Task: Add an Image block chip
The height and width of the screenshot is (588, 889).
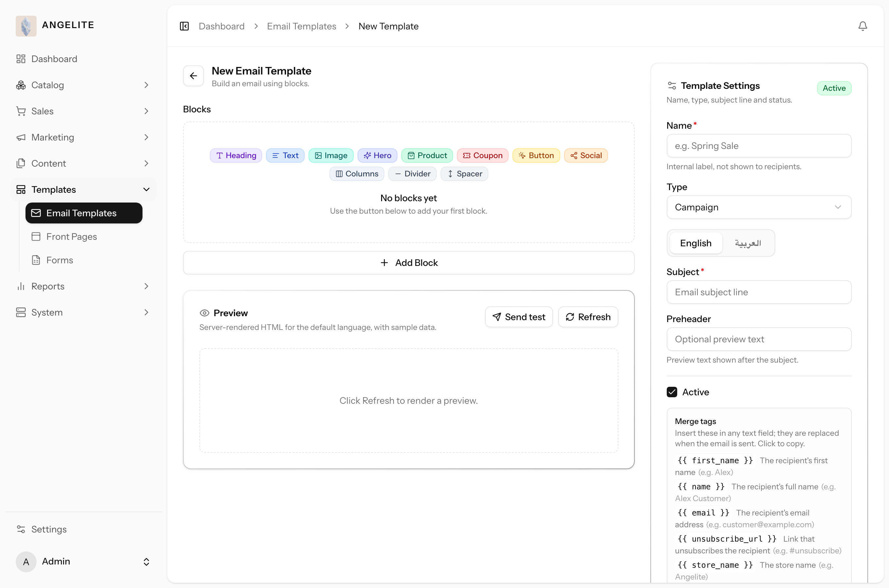Action: (x=331, y=155)
